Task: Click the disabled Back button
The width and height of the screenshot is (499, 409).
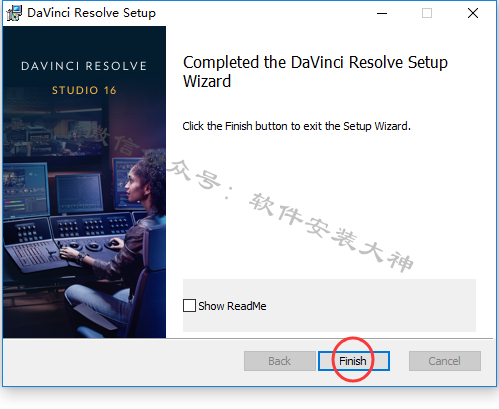Action: click(x=280, y=361)
